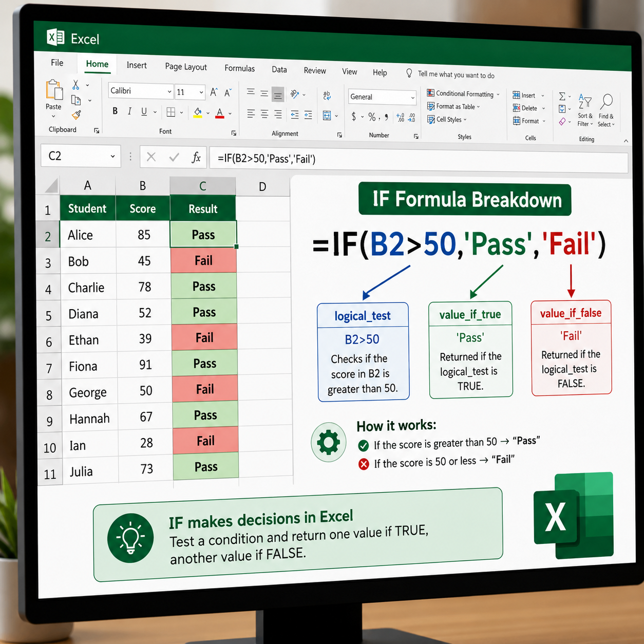Click the Paste clipboard icon
This screenshot has height=644, width=644.
(54, 90)
